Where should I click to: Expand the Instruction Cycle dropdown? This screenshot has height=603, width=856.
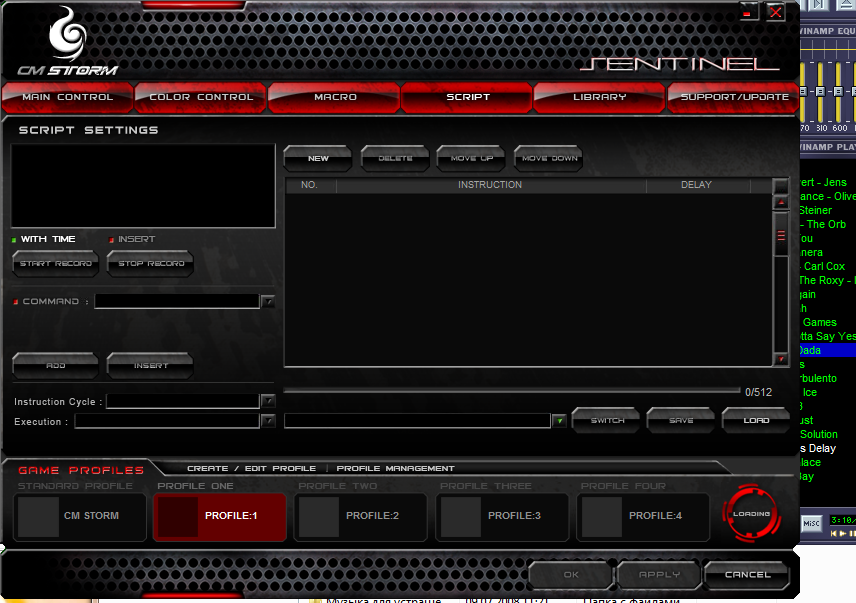[x=267, y=401]
